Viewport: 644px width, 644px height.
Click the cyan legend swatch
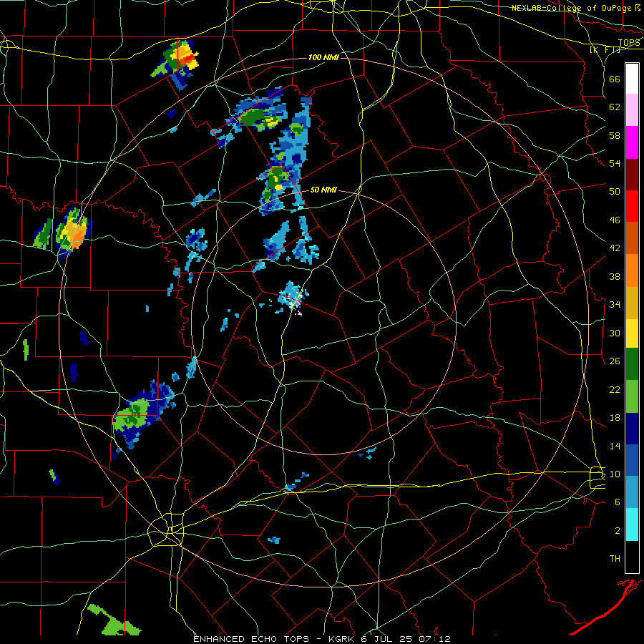click(632, 525)
